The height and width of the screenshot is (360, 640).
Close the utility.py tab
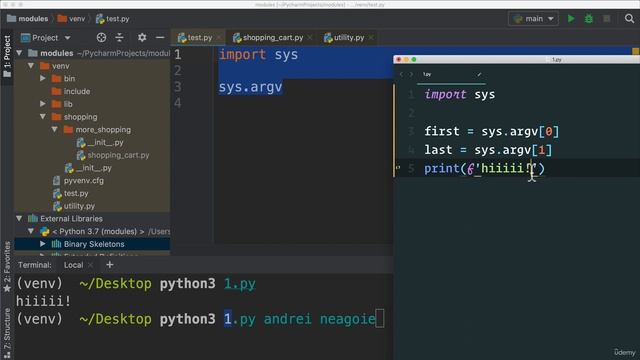[x=371, y=38]
